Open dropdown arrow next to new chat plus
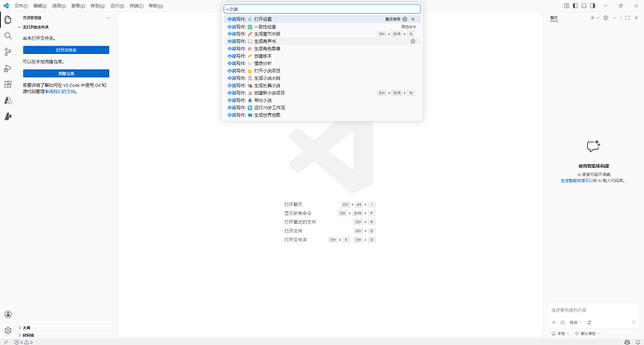644x345 pixels. (x=597, y=18)
